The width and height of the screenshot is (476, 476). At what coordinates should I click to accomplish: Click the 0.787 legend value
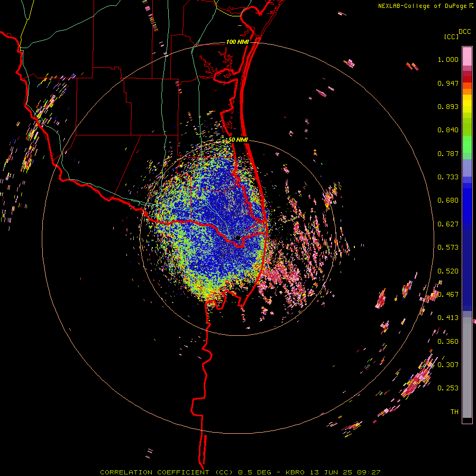[448, 153]
